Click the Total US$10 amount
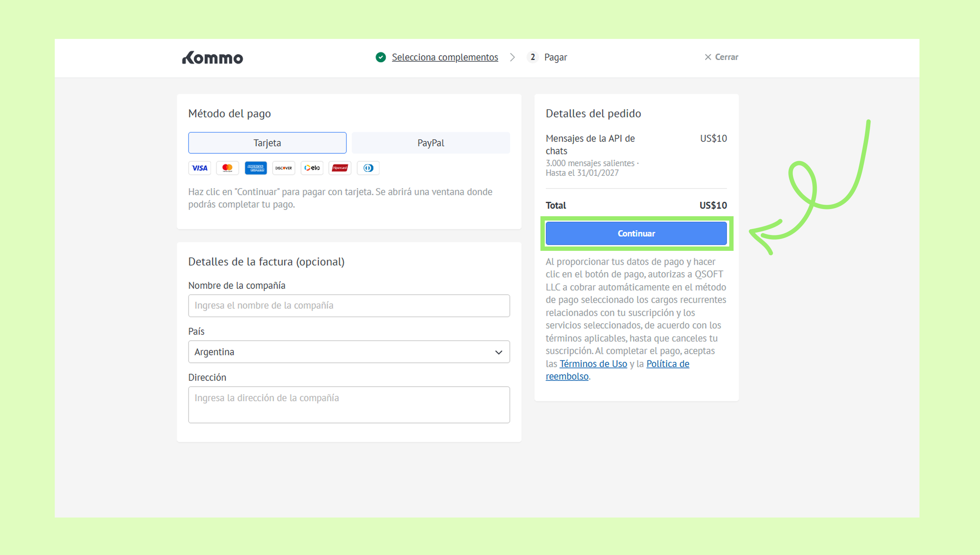 [x=713, y=205]
